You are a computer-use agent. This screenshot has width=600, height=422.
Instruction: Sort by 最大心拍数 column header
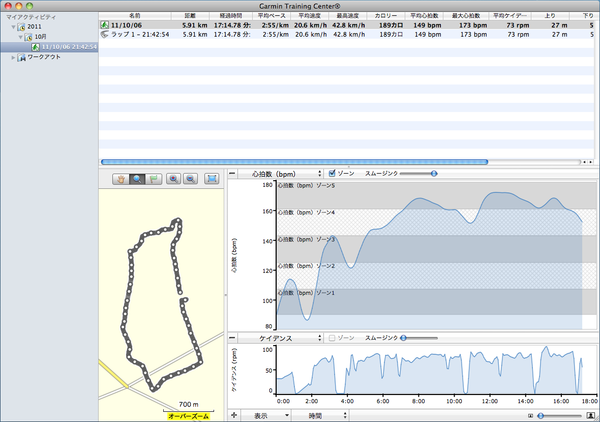click(x=466, y=16)
